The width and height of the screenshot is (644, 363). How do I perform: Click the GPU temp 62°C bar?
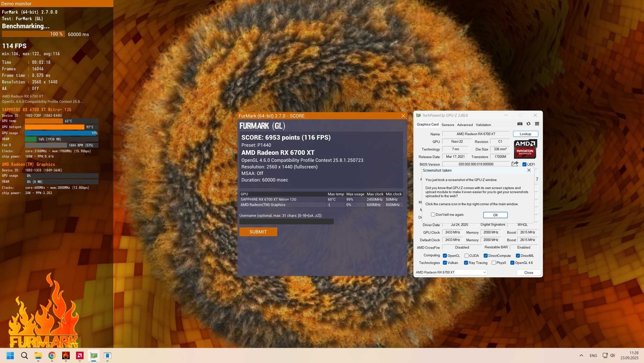click(x=62, y=121)
